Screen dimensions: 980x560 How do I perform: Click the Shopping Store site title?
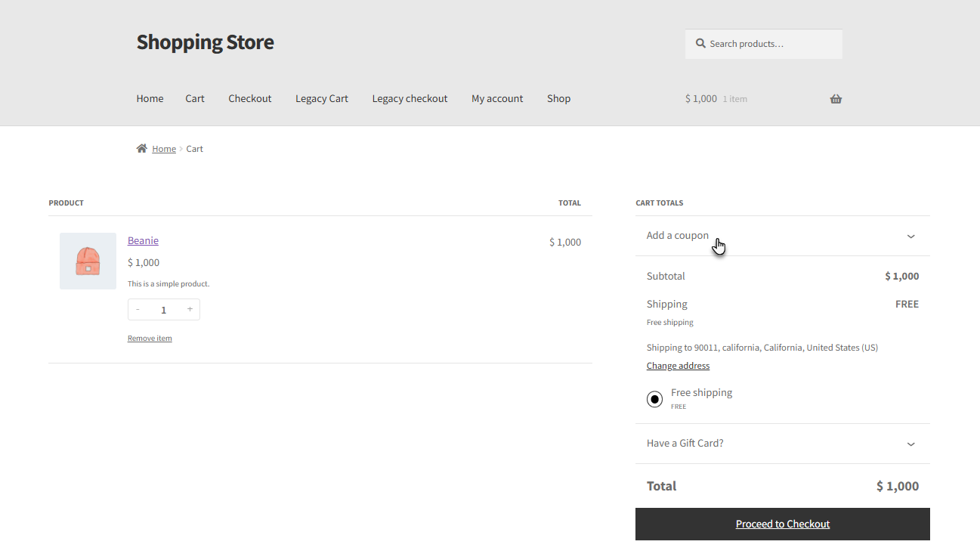[x=205, y=42]
